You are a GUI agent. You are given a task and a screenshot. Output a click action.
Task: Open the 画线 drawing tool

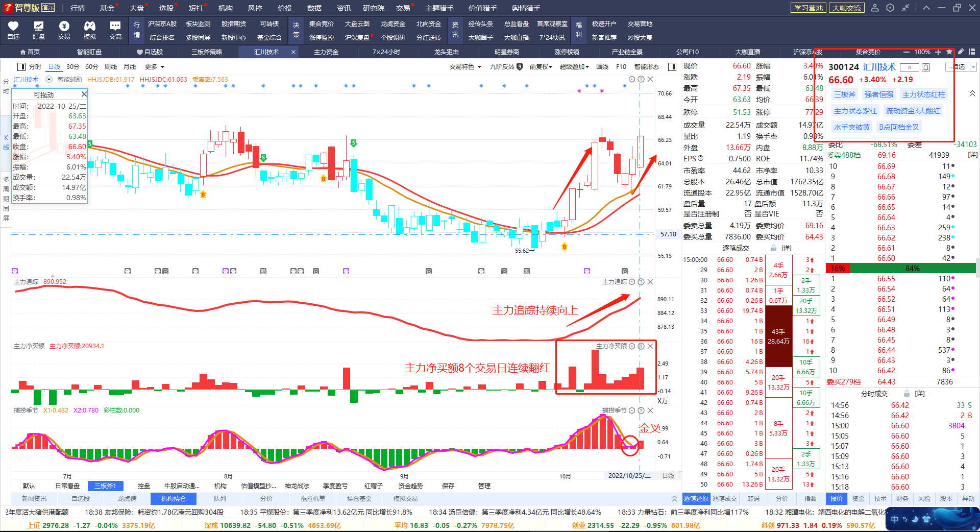(x=602, y=66)
